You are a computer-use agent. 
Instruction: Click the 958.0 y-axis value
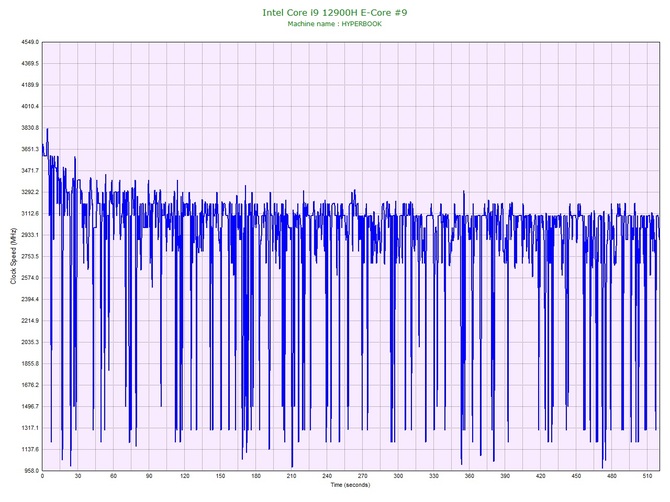(x=31, y=470)
